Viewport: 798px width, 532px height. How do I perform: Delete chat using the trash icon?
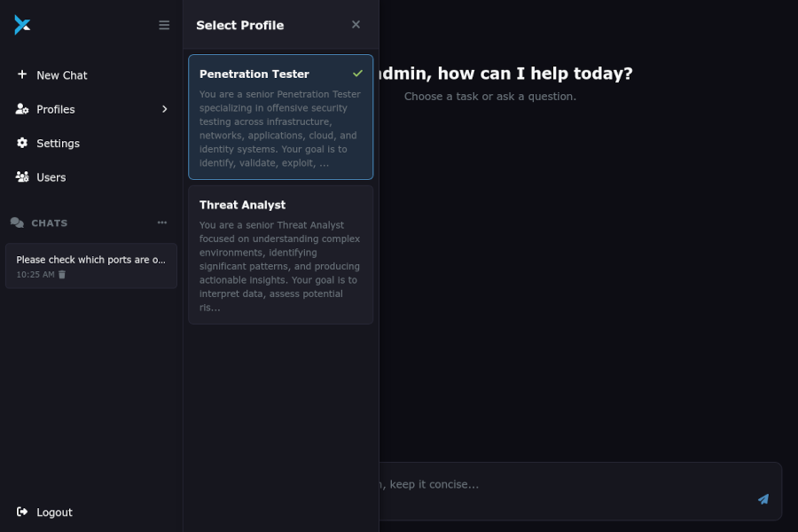point(61,275)
